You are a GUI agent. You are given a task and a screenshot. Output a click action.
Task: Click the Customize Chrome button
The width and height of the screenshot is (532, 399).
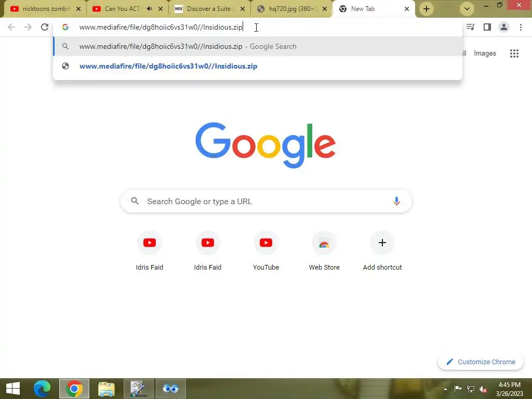click(481, 362)
